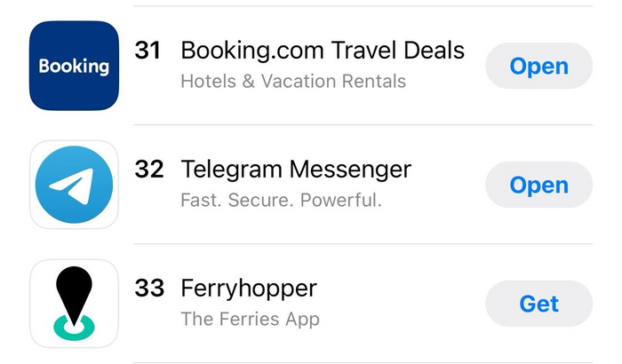Screen dimensions: 622x364
Task: Download Ferryhopper with the Get button
Action: (538, 304)
